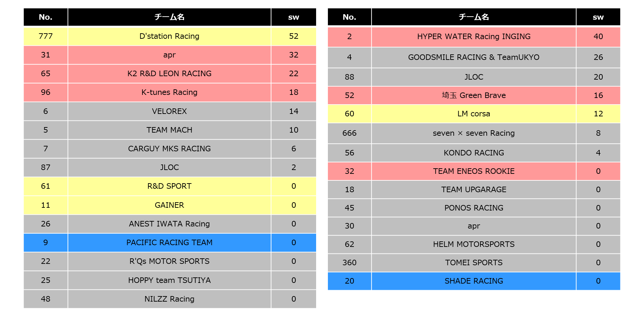
Task: Click the NILZZ Racing team cell
Action: [169, 299]
